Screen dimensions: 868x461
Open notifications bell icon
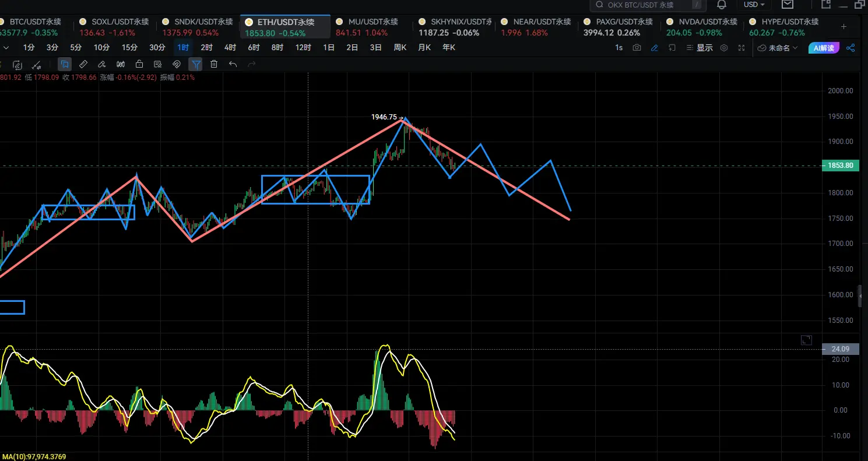[x=722, y=5]
